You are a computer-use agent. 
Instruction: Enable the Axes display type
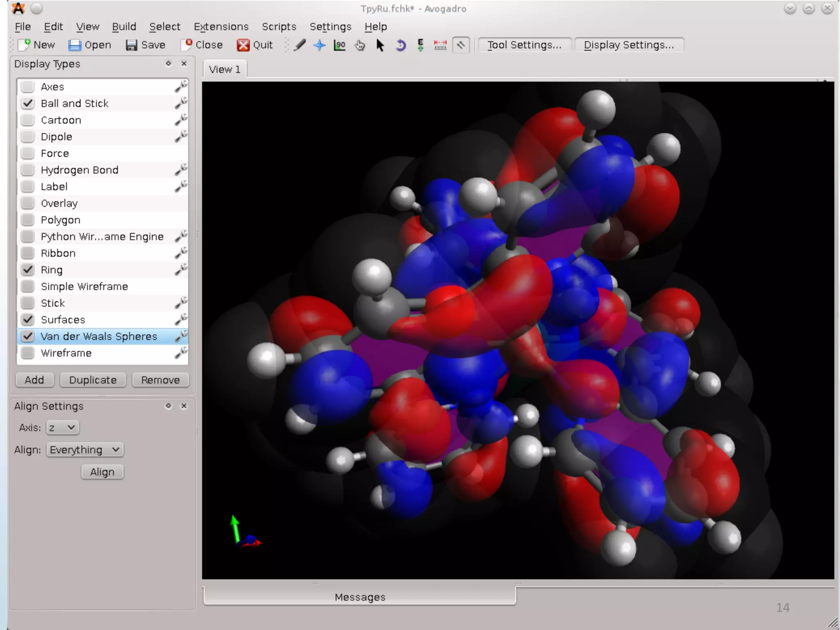[28, 87]
